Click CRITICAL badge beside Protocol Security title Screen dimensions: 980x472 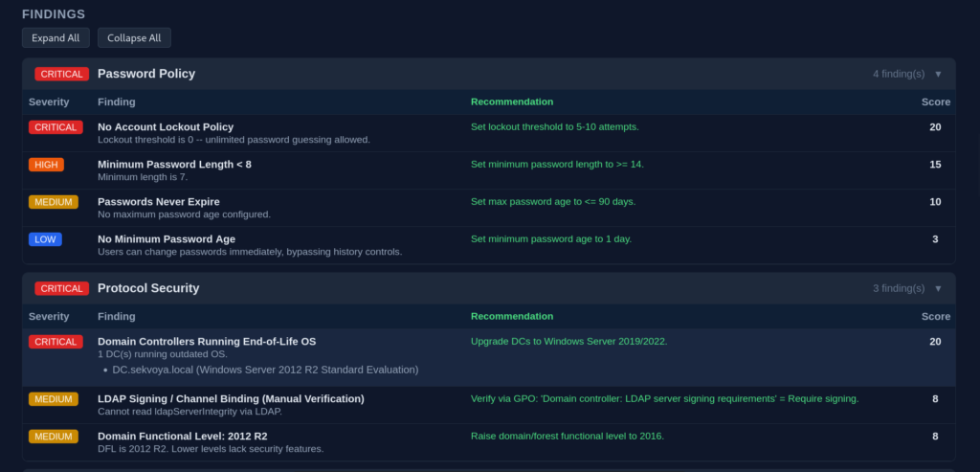pos(62,288)
